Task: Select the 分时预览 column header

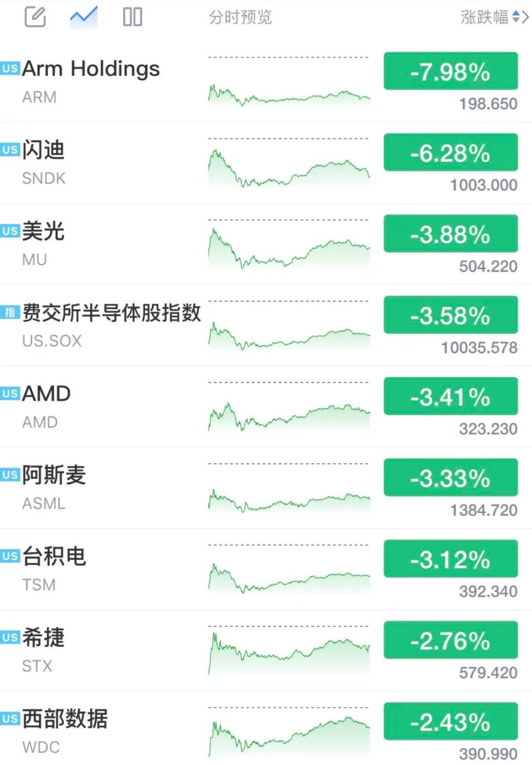Action: (x=240, y=17)
